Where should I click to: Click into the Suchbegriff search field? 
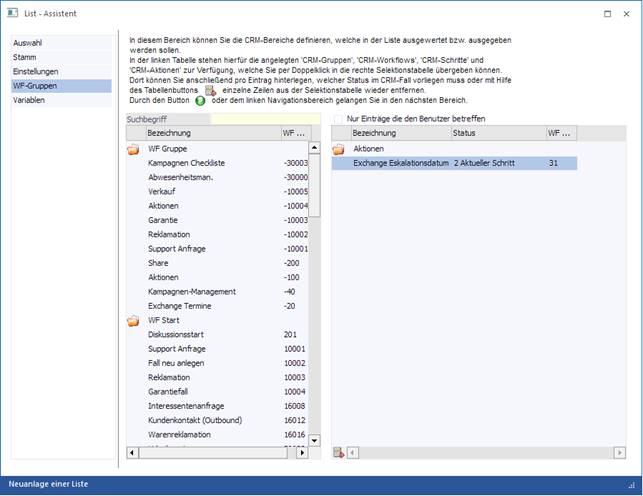click(265, 119)
